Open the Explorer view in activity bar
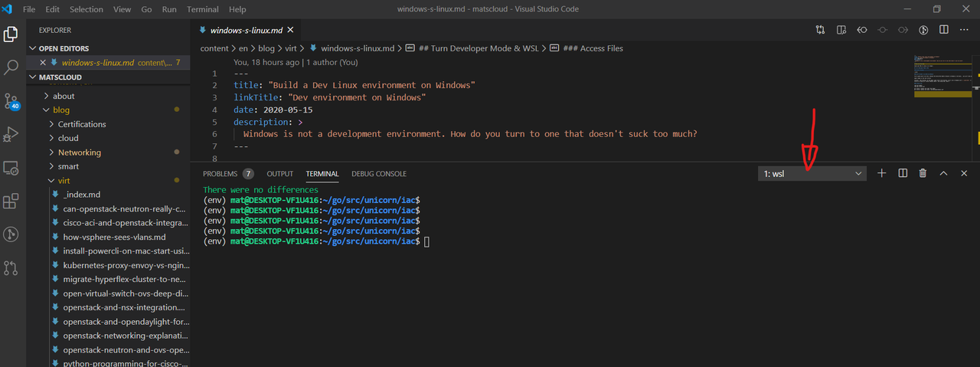980x367 pixels. tap(11, 34)
